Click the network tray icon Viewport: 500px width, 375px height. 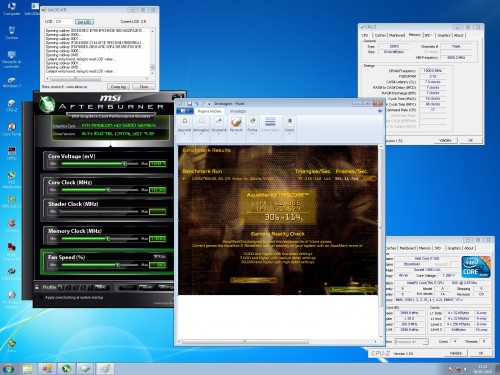coord(458,369)
